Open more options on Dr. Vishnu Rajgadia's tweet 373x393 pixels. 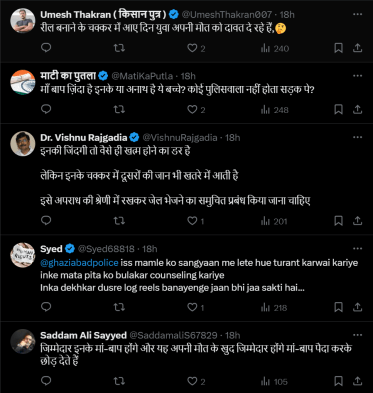(357, 137)
